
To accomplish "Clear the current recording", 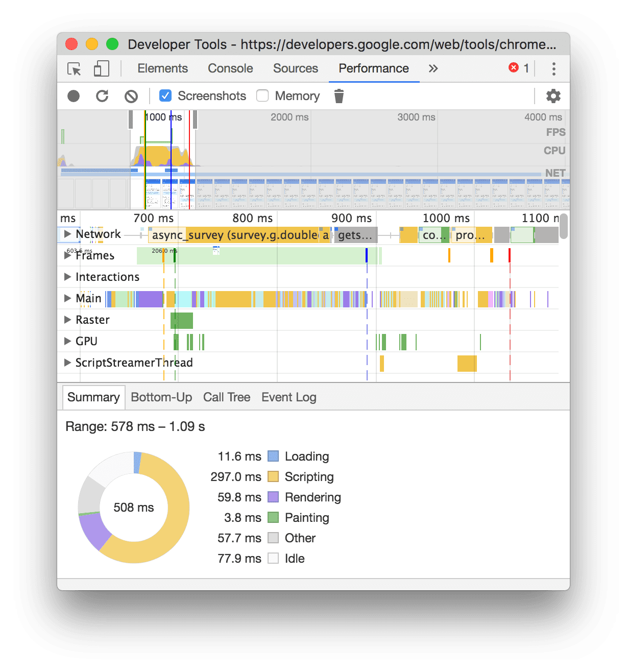I will coord(131,95).
